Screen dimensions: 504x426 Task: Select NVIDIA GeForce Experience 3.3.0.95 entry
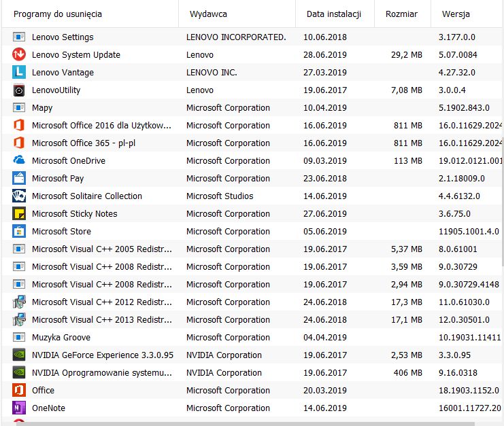pyautogui.click(x=103, y=355)
